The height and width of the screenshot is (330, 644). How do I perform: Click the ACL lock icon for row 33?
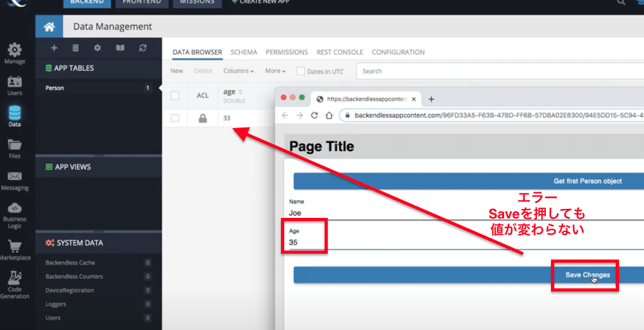tap(203, 118)
